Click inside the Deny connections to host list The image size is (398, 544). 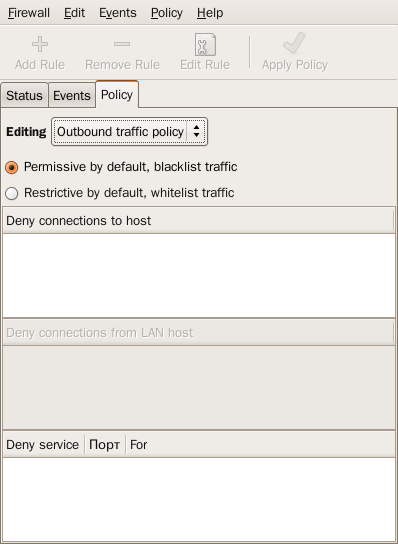pyautogui.click(x=198, y=275)
